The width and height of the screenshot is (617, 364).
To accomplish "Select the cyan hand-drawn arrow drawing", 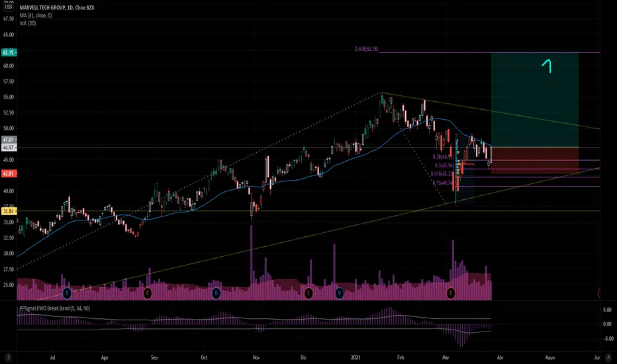I will pyautogui.click(x=547, y=66).
